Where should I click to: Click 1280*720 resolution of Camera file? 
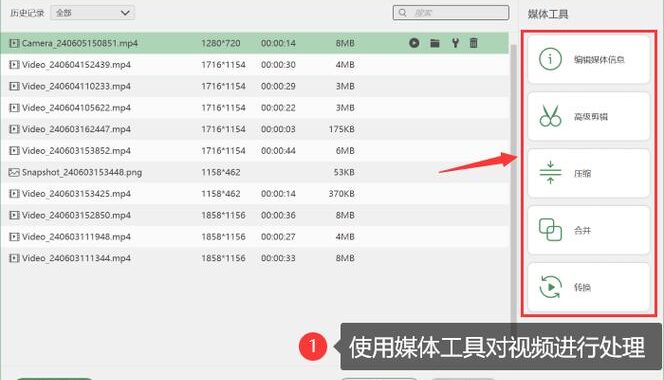[x=221, y=43]
